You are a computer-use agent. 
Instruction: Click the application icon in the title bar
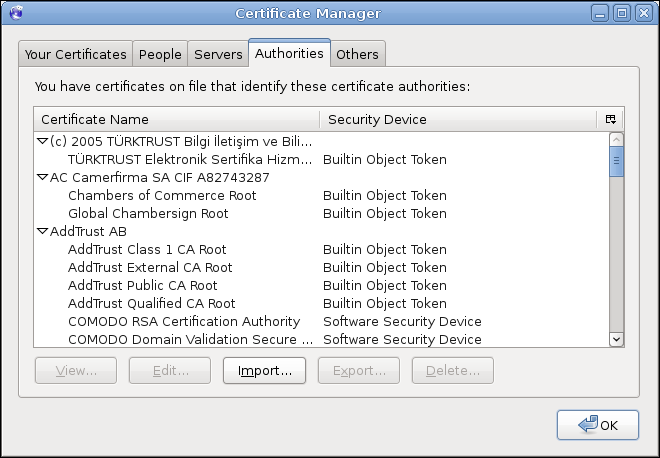pyautogui.click(x=16, y=13)
